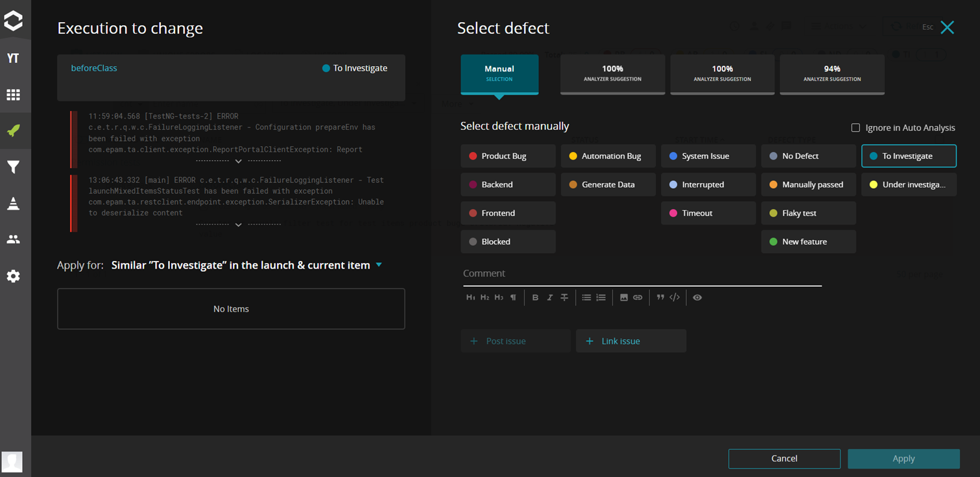Choose Automation Bug defect type

tap(608, 156)
